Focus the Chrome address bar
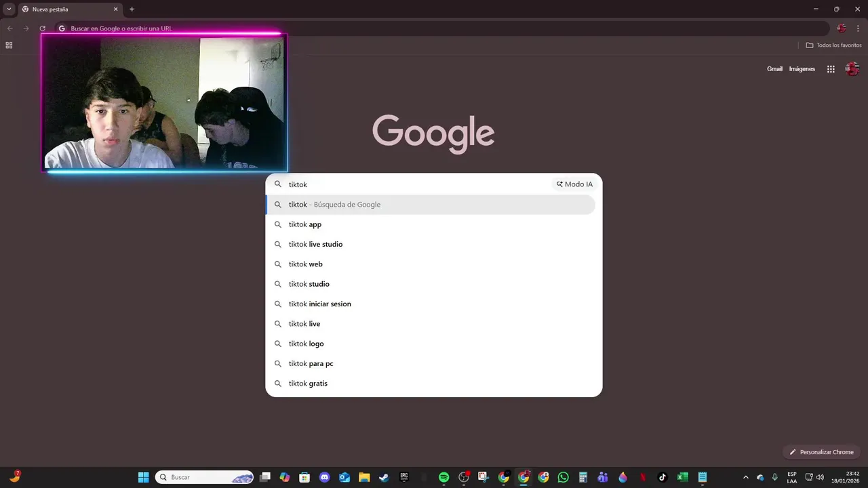This screenshot has width=868, height=488. tap(441, 28)
